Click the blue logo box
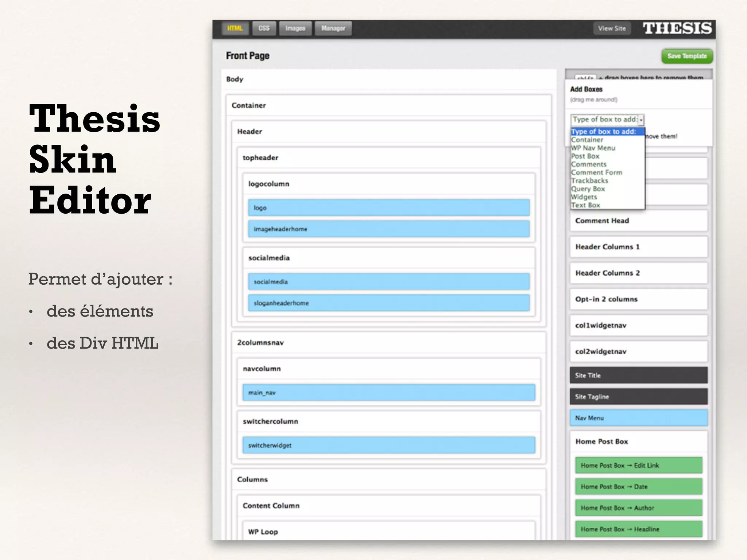 pyautogui.click(x=389, y=208)
